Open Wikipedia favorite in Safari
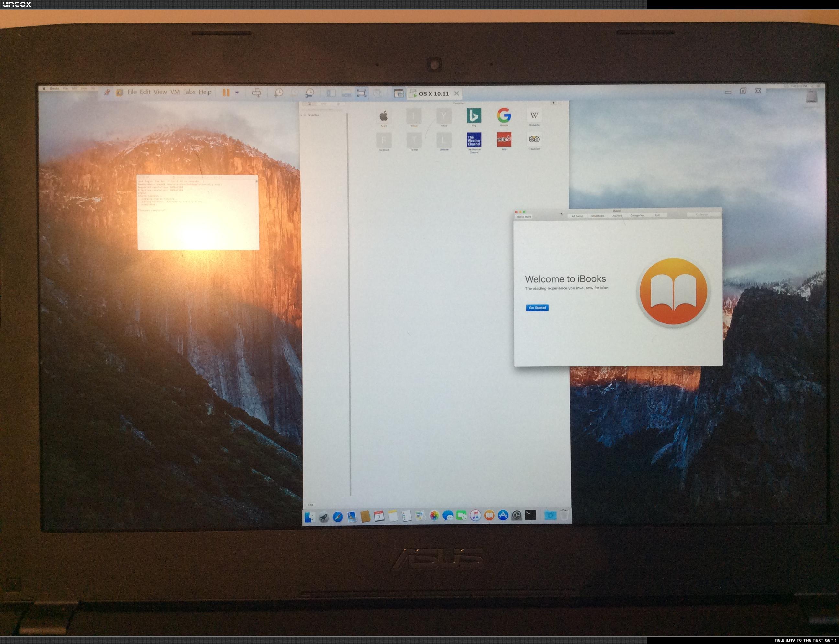Viewport: 839px width, 644px height. click(534, 116)
